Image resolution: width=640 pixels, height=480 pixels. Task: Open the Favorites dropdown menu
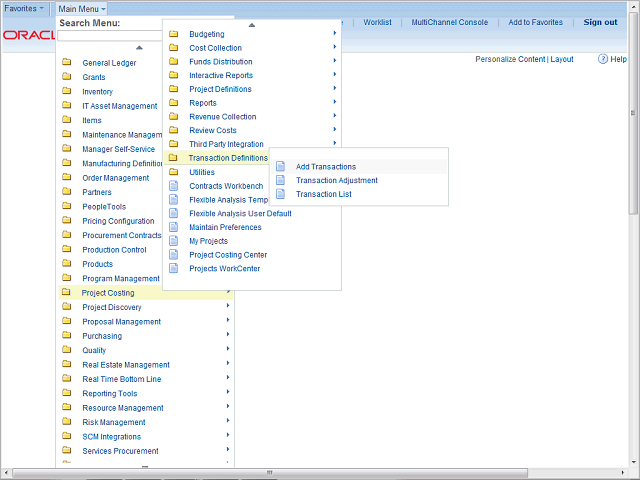tap(24, 8)
